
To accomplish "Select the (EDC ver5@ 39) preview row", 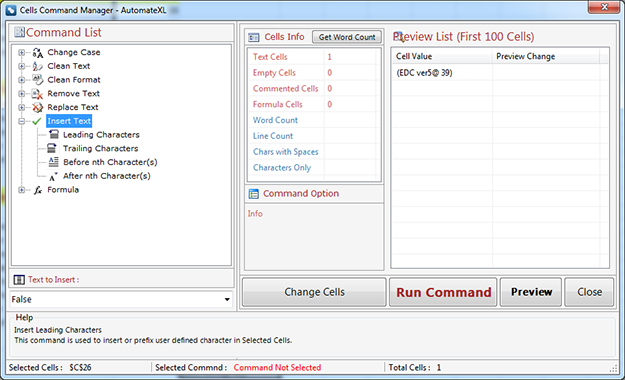I will coord(500,73).
